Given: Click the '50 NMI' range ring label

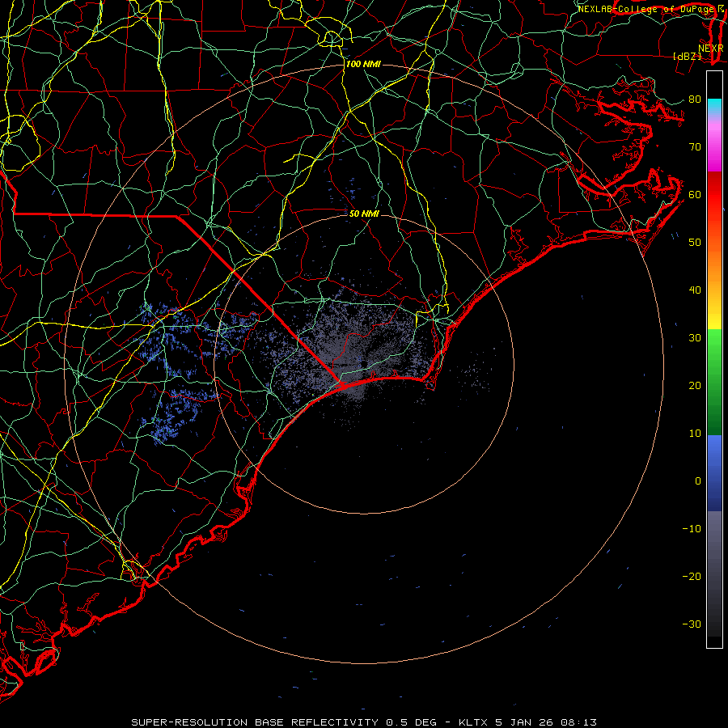Looking at the screenshot, I should 364,214.
